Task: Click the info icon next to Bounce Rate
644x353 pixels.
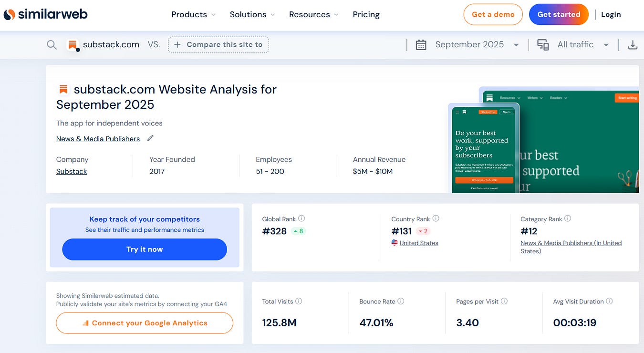Action: (401, 301)
